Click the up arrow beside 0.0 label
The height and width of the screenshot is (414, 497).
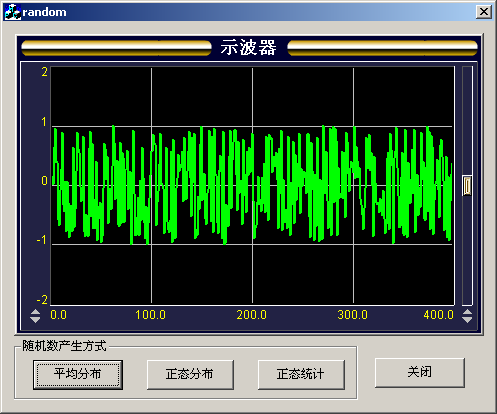[x=35, y=312]
